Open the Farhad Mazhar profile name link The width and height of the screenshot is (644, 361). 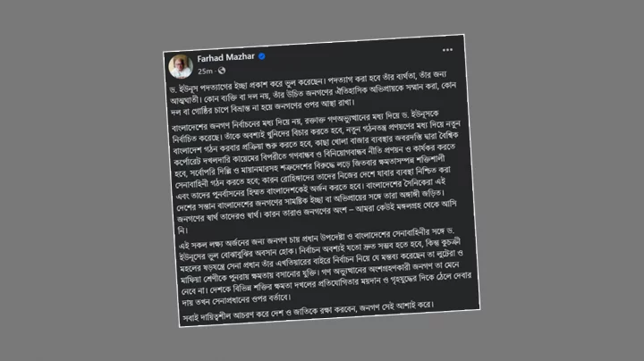tap(226, 57)
